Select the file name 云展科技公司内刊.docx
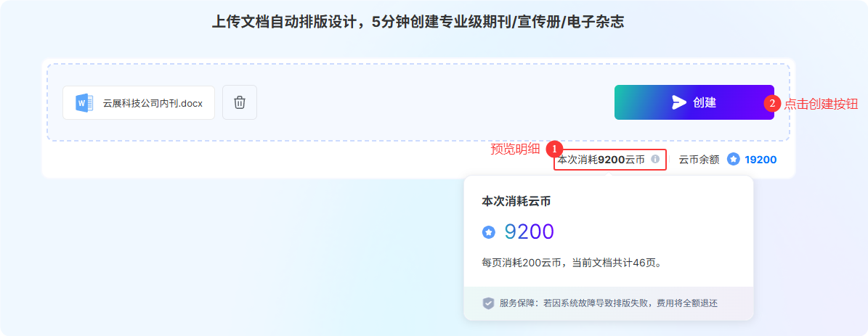The image size is (868, 336). click(153, 103)
